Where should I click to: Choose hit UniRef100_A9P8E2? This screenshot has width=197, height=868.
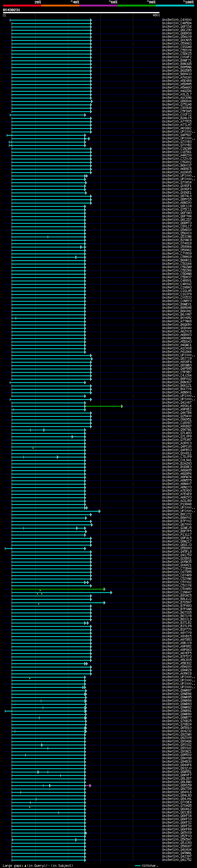point(177,410)
